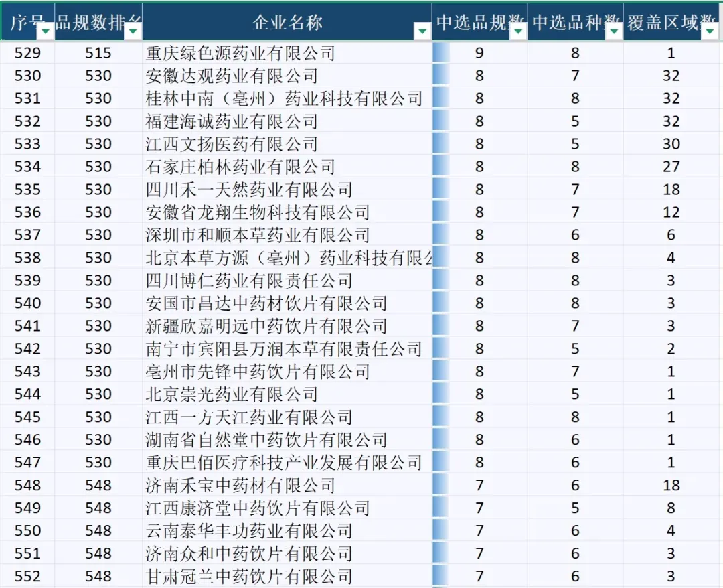Select 中选品种数 value 5 for 江西康济堂
This screenshot has height=588, width=723.
pos(576,508)
